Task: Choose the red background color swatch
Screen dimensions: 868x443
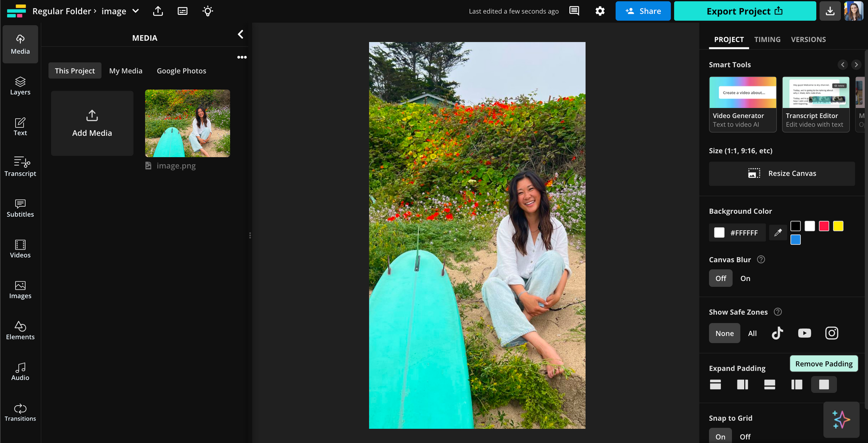Action: click(824, 226)
